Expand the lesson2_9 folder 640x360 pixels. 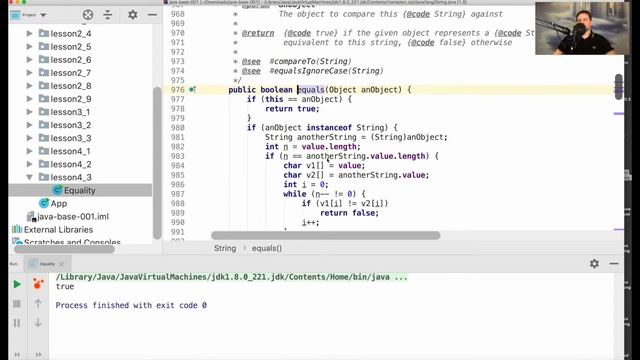[29, 99]
